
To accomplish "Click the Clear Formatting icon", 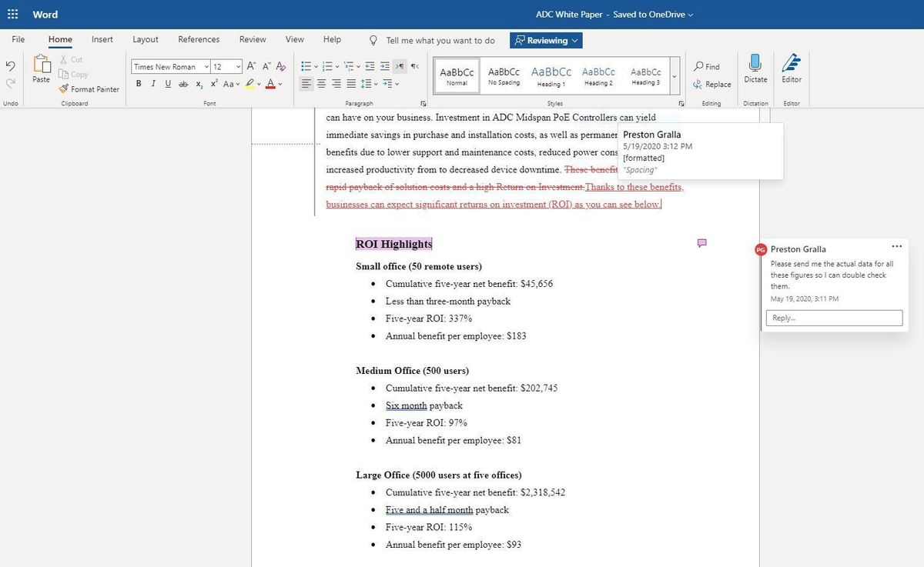I will 281,67.
